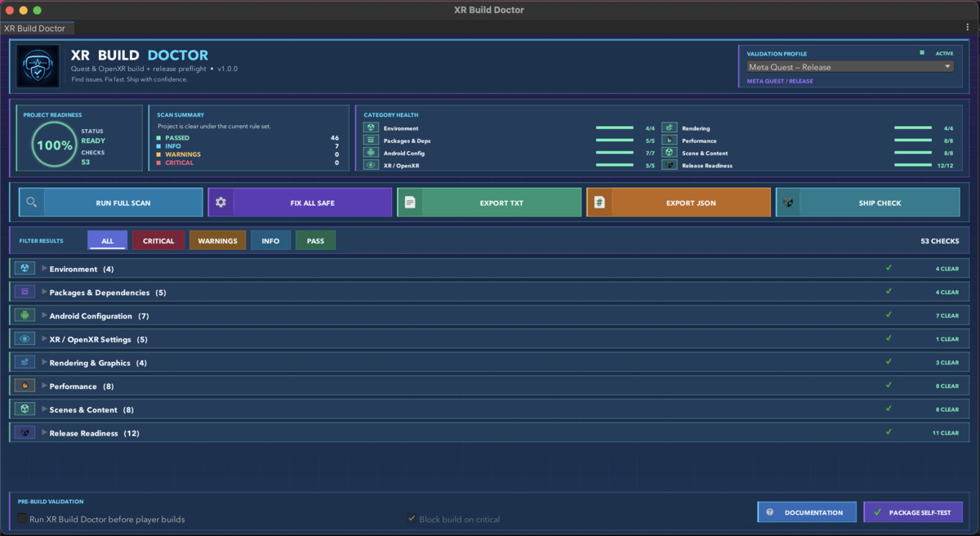This screenshot has height=536, width=980.
Task: Click the gear icon on Fix All Safe
Action: click(220, 203)
